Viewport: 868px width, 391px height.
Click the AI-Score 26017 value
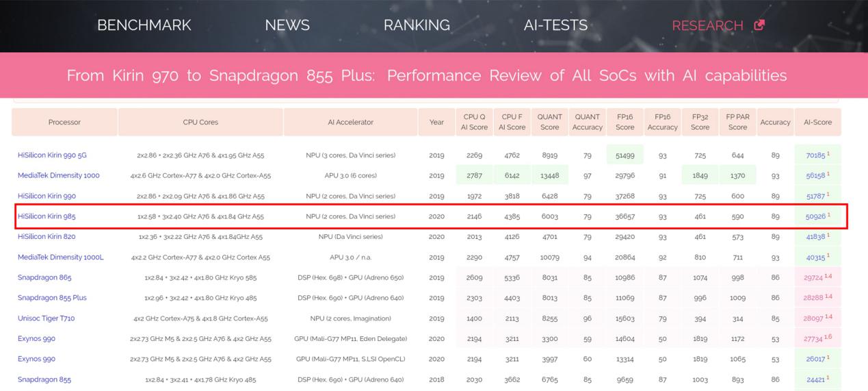[815, 359]
